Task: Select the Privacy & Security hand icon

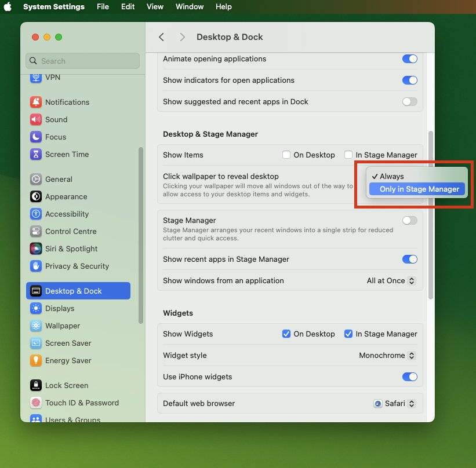Action: point(36,266)
